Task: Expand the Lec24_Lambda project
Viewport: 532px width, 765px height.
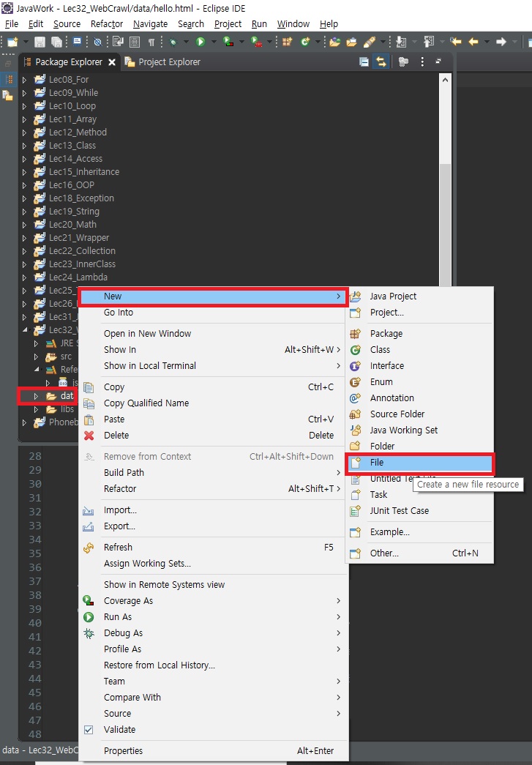Action: pos(24,277)
